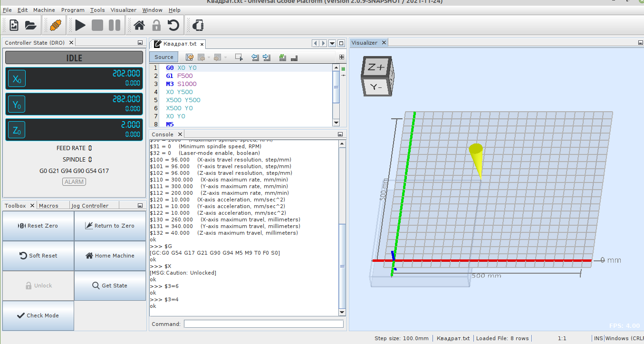Click the Reset Zero button
The width and height of the screenshot is (644, 344).
[38, 226]
